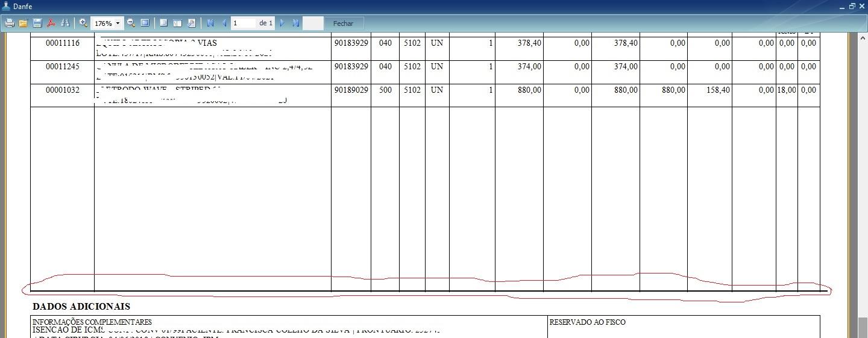Toggle full screen view icon
The height and width of the screenshot is (338, 868).
145,23
